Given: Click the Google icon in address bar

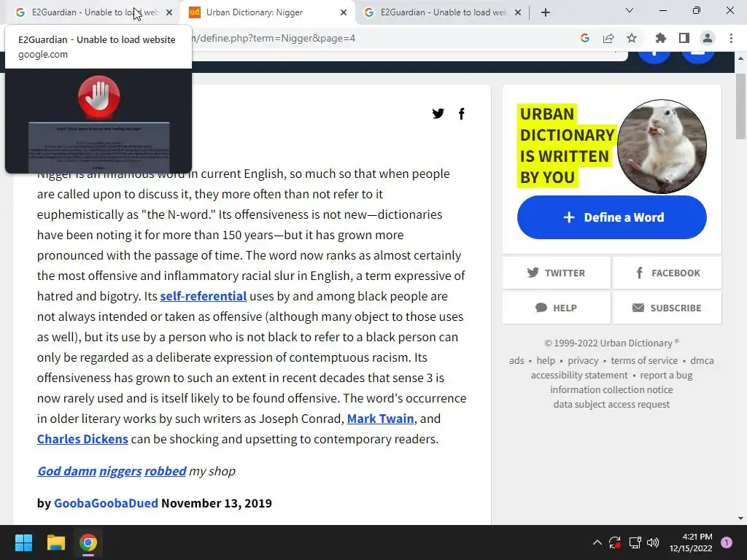Looking at the screenshot, I should pyautogui.click(x=585, y=38).
